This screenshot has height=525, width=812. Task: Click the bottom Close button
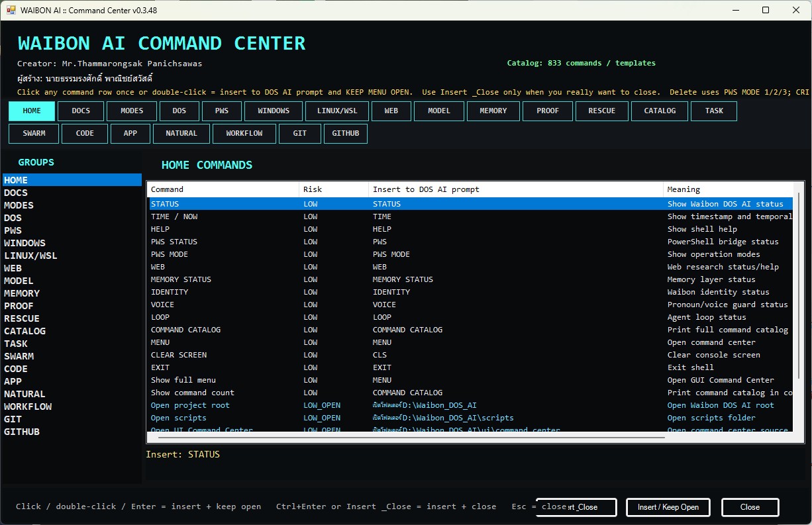pyautogui.click(x=750, y=507)
